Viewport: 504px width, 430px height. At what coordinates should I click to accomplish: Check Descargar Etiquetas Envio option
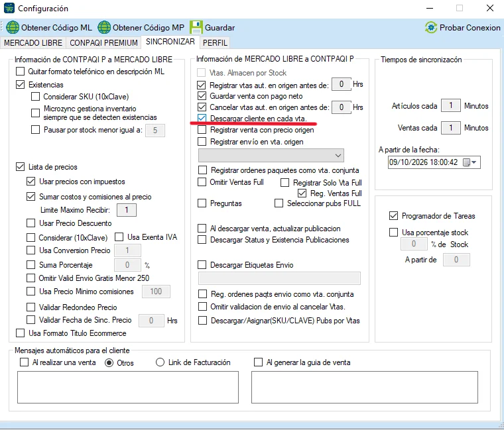[x=202, y=265]
